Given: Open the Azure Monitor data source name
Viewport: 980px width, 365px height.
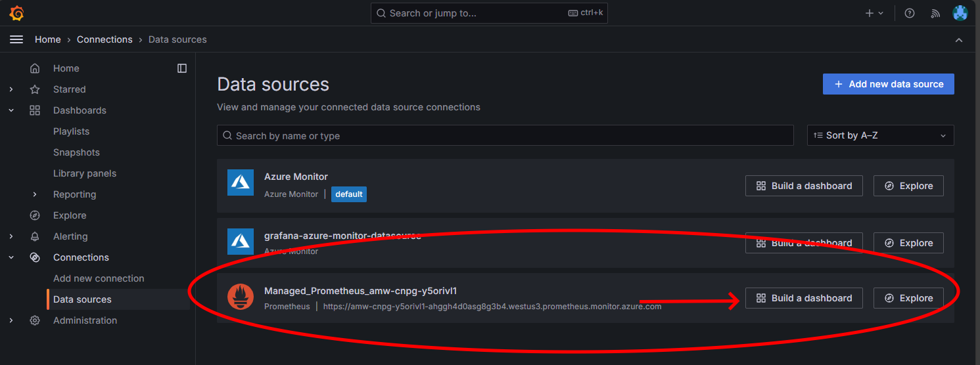Looking at the screenshot, I should [296, 177].
